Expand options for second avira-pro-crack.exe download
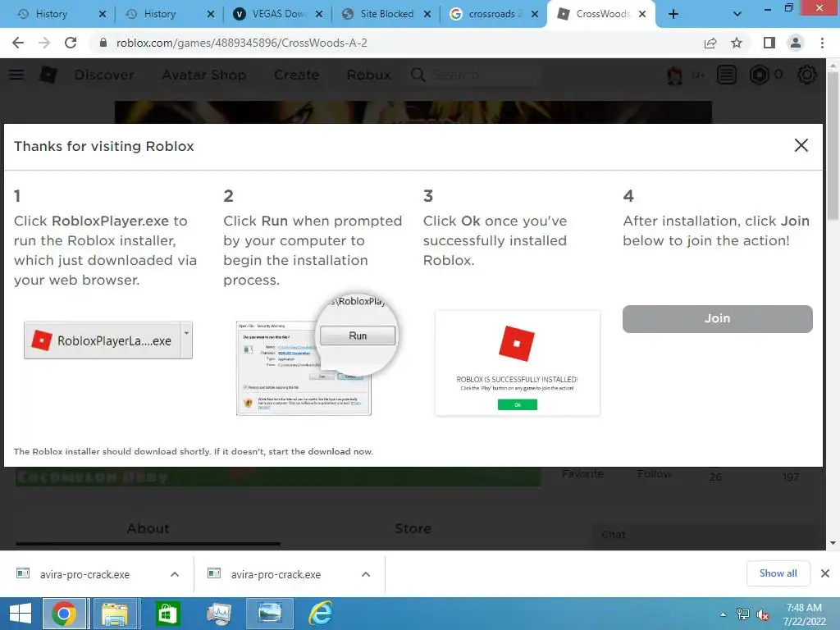 [366, 574]
